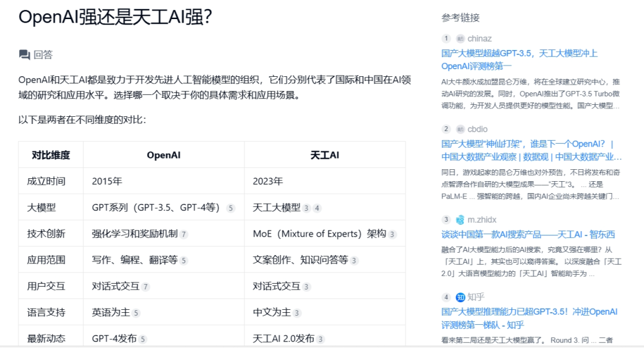Click the 强化学习和奖励机制 text

[x=135, y=234]
